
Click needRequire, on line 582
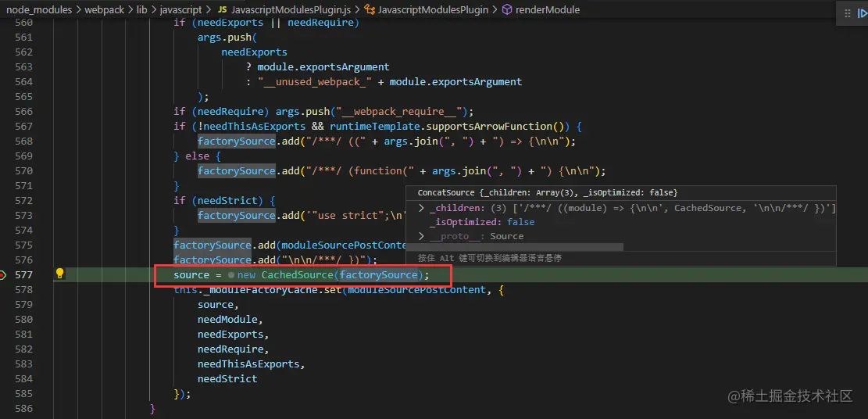[x=233, y=349]
